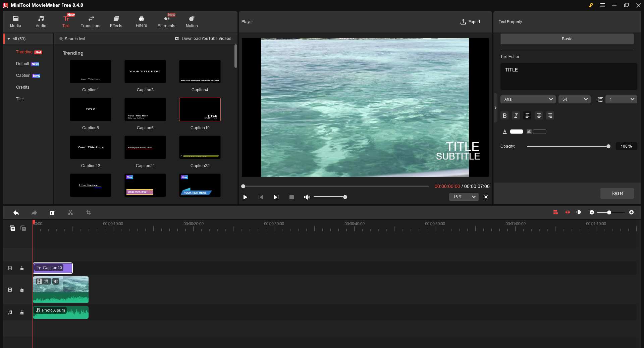Screen dimensions: 644x348
Task: Open the 16:9 aspect ratio dropdown
Action: [463, 197]
